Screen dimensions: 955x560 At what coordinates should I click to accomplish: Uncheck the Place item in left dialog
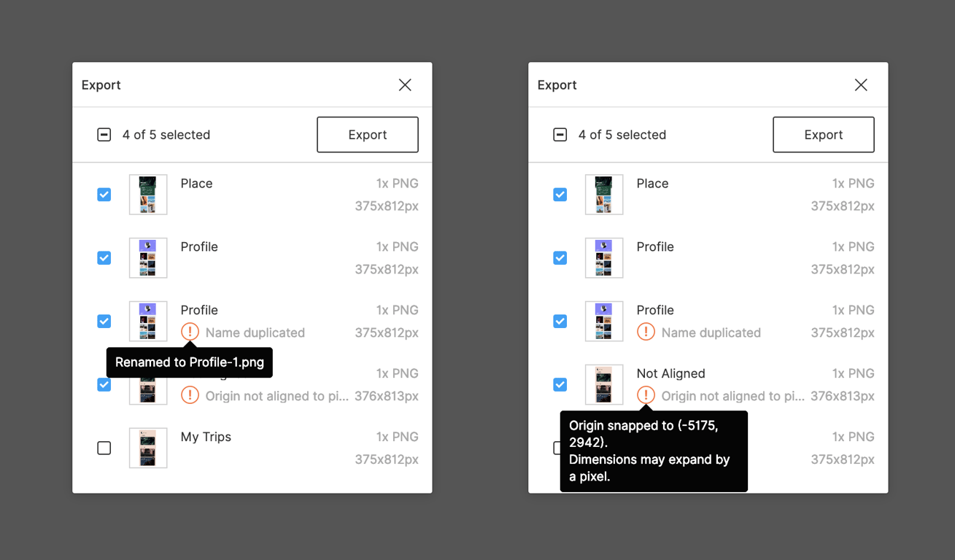104,195
